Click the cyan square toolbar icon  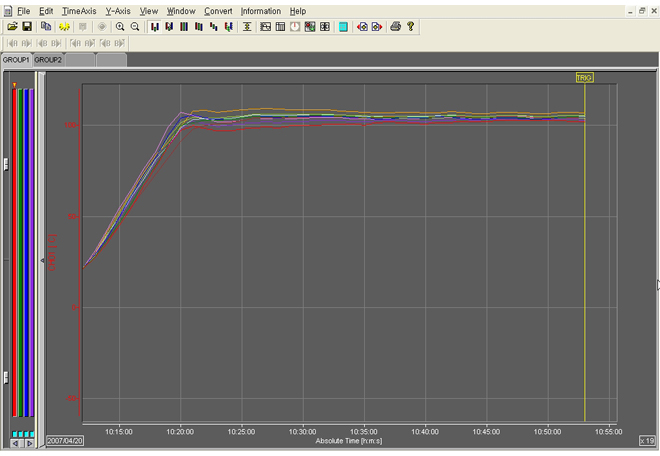343,27
